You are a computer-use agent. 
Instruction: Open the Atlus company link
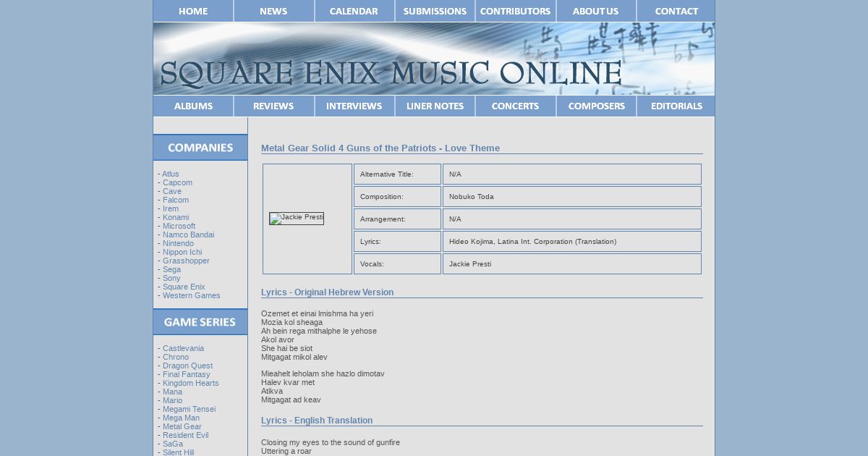pos(170,174)
